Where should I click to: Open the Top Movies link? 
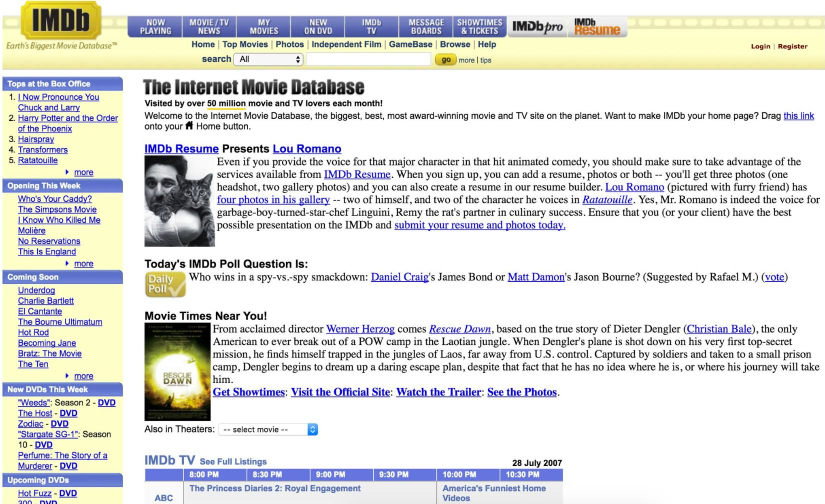[x=245, y=44]
